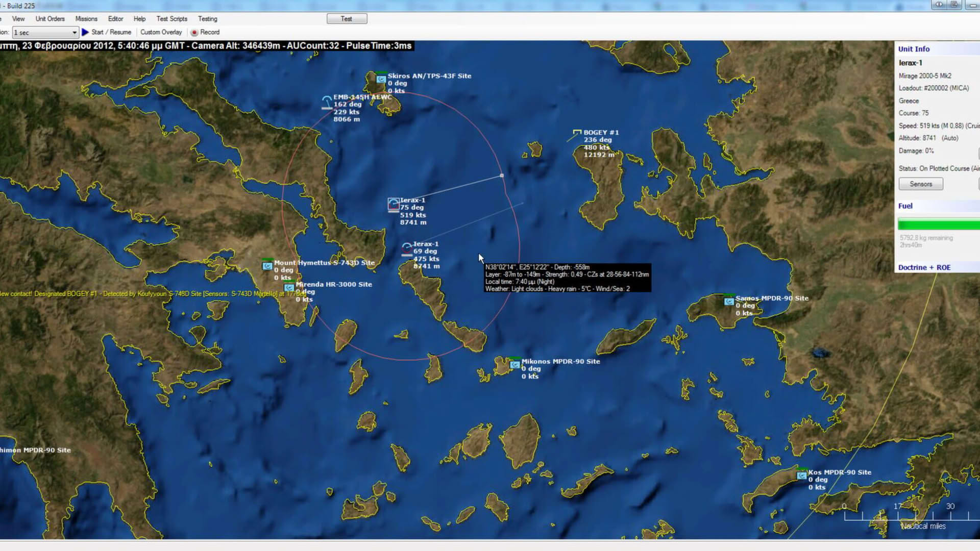This screenshot has height=551, width=980.
Task: Click the Nautical miles scale bar
Action: tap(911, 516)
